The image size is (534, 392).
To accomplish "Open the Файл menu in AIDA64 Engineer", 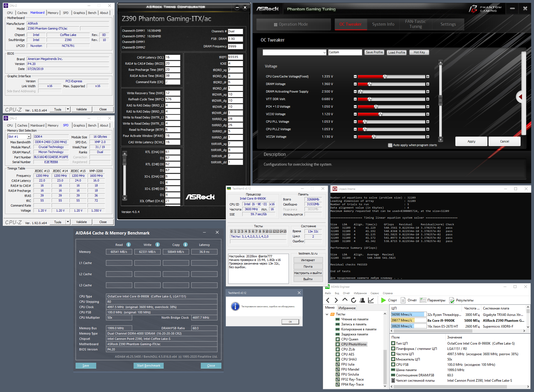I will (328, 293).
